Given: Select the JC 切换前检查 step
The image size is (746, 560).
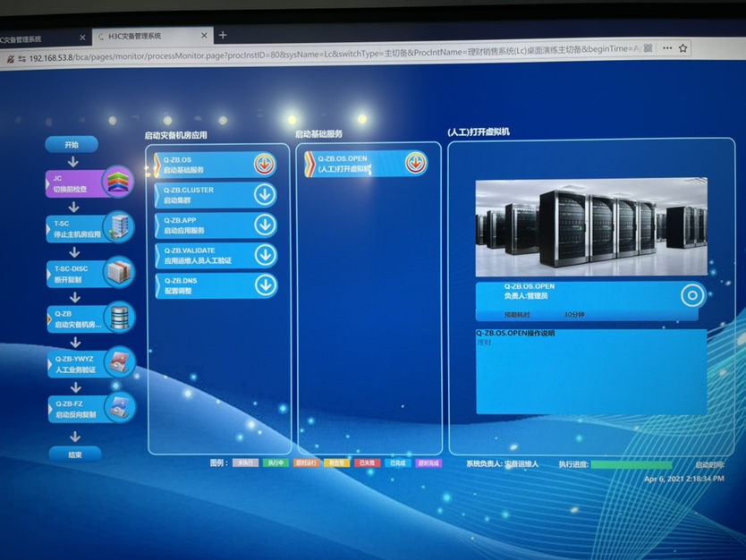Looking at the screenshot, I should (x=89, y=183).
